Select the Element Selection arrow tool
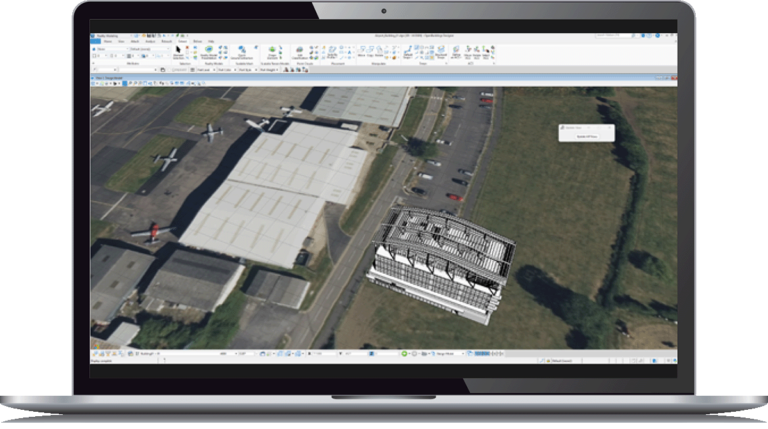The width and height of the screenshot is (768, 429). [179, 49]
